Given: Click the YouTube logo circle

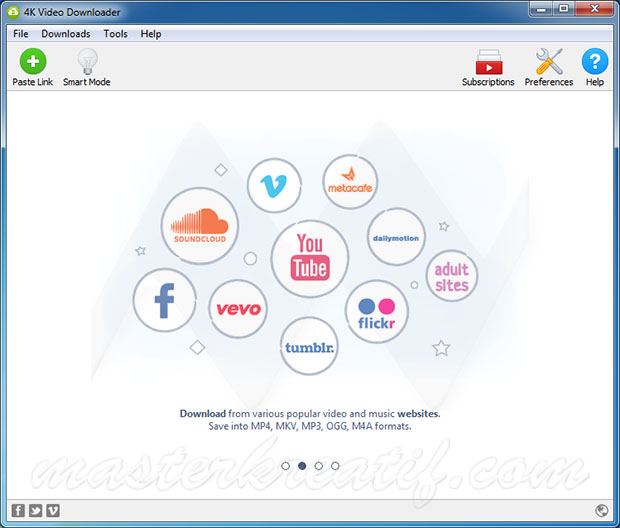Looking at the screenshot, I should [310, 259].
